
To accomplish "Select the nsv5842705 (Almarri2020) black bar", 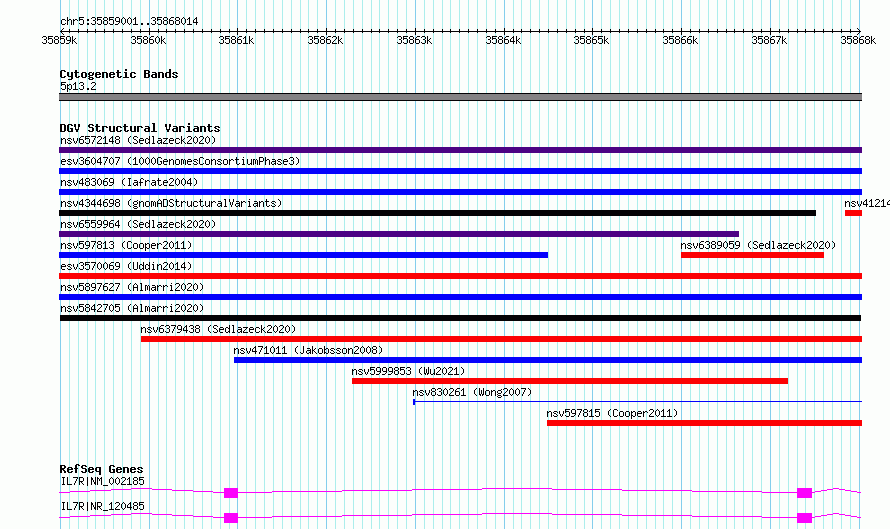I will [x=460, y=318].
